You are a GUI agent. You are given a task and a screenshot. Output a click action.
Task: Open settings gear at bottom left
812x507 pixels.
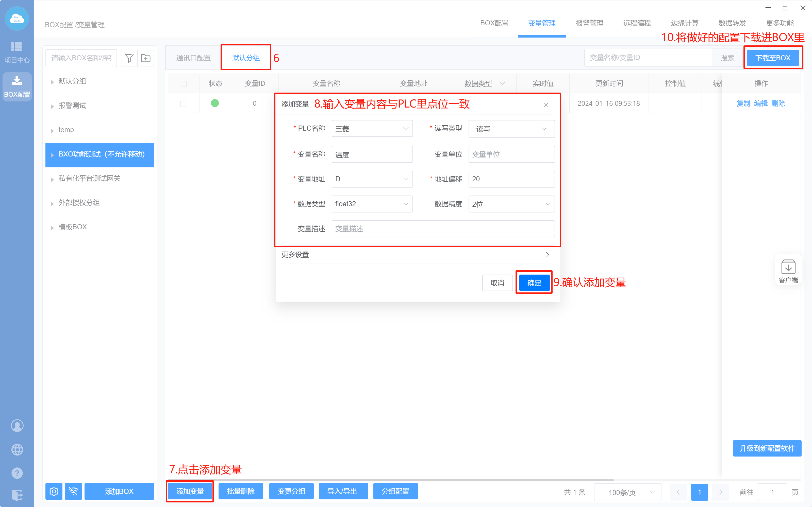(54, 491)
